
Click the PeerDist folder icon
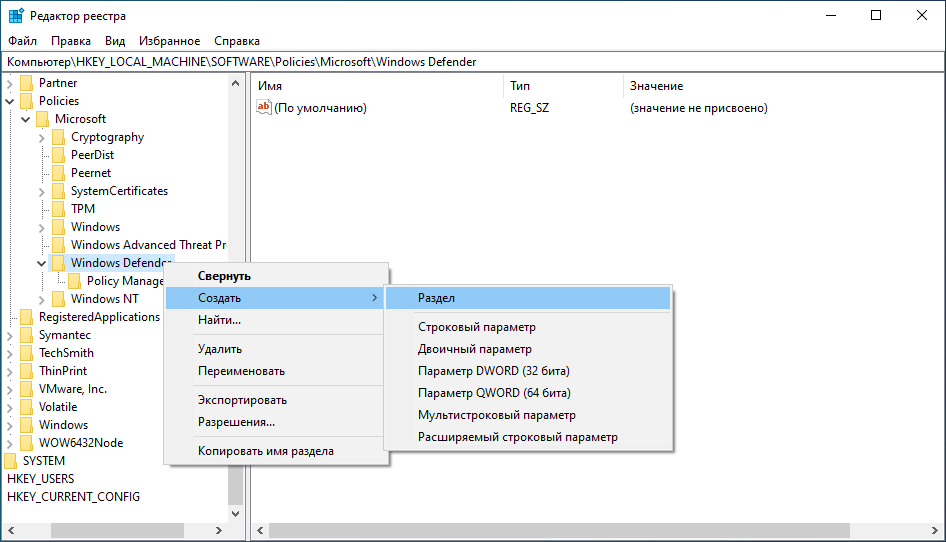[x=59, y=155]
